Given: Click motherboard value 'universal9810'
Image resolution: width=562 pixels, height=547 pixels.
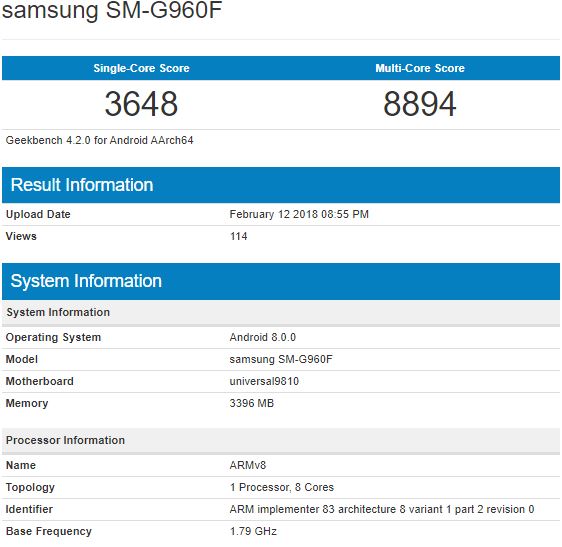Looking at the screenshot, I should [264, 381].
